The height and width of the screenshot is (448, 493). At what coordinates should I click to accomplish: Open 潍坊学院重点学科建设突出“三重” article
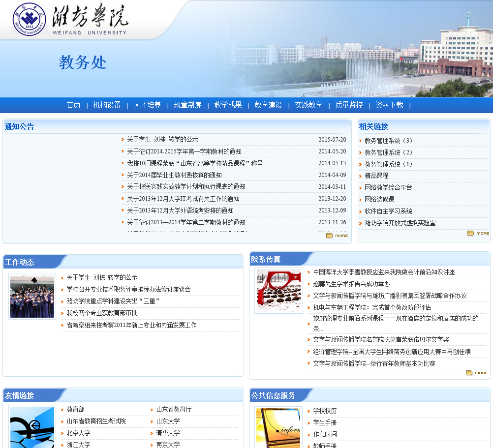[x=113, y=301]
